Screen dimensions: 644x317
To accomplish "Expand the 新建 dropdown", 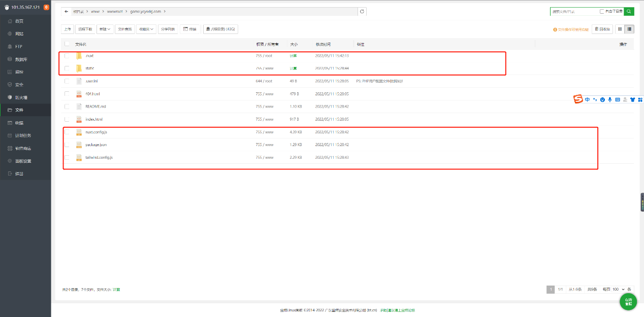I will click(x=105, y=29).
